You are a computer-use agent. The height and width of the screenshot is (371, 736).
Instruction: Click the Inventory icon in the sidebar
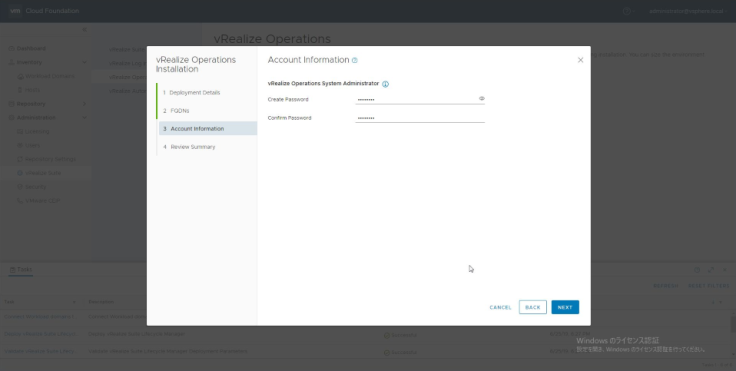(x=11, y=62)
